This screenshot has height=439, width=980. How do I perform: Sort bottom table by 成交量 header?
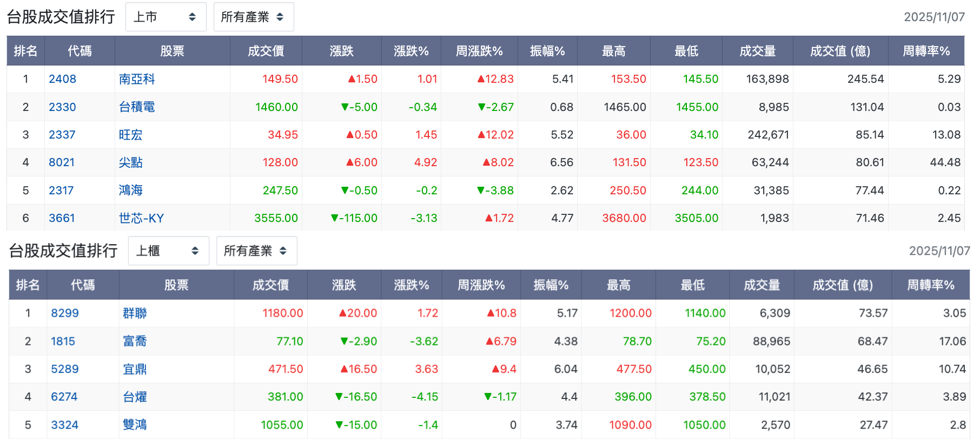762,285
